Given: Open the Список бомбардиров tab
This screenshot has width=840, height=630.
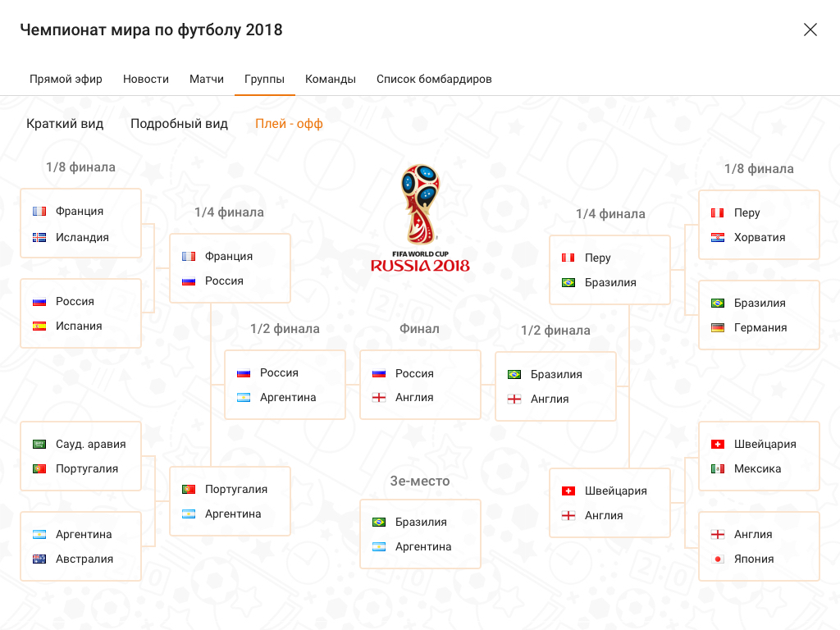Looking at the screenshot, I should click(434, 80).
